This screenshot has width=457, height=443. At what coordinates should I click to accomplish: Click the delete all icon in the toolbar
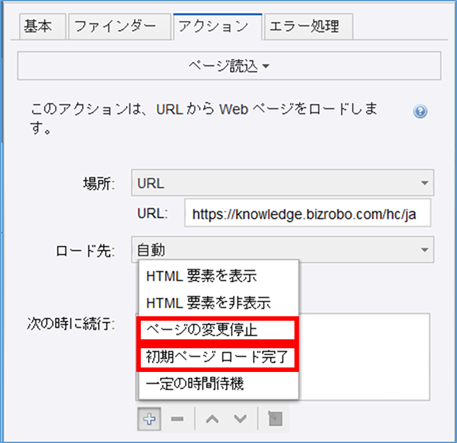(x=275, y=419)
